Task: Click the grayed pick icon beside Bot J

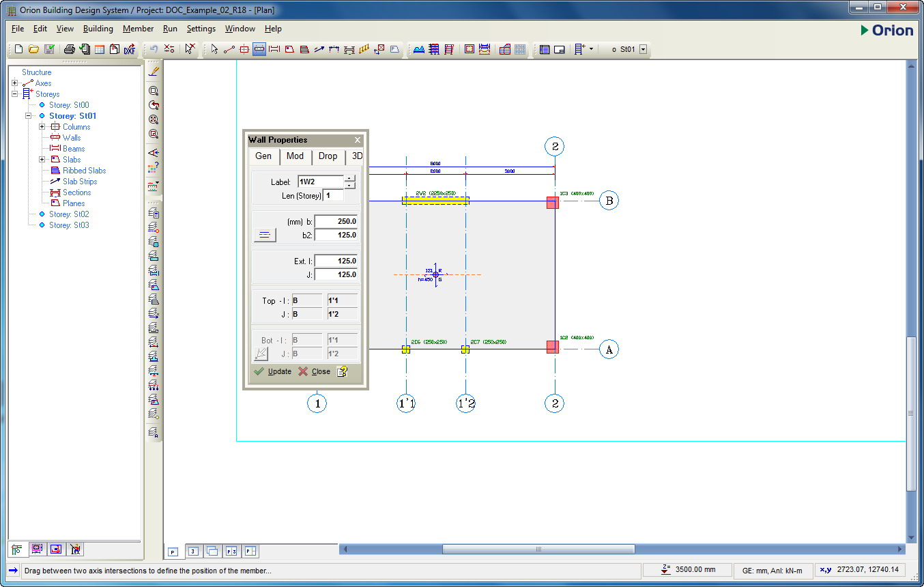Action: pos(261,353)
